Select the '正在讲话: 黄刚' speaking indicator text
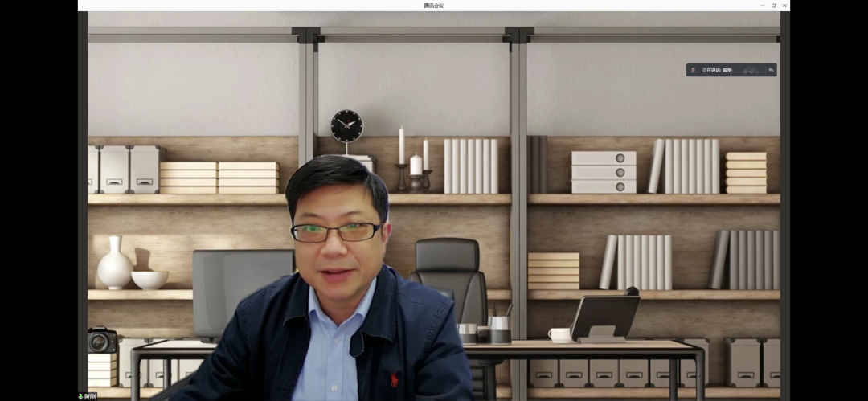Screen dimensions: 868x401 (717, 70)
